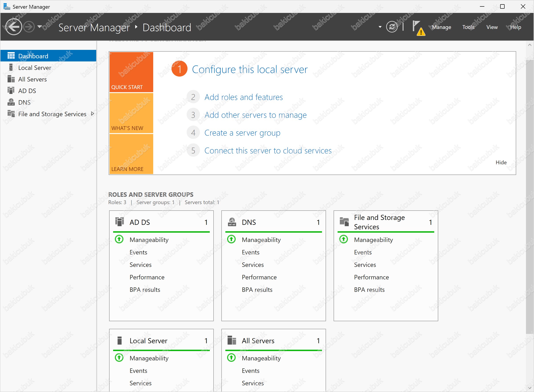The image size is (534, 392).
Task: Open the Manage menu
Action: 441,27
